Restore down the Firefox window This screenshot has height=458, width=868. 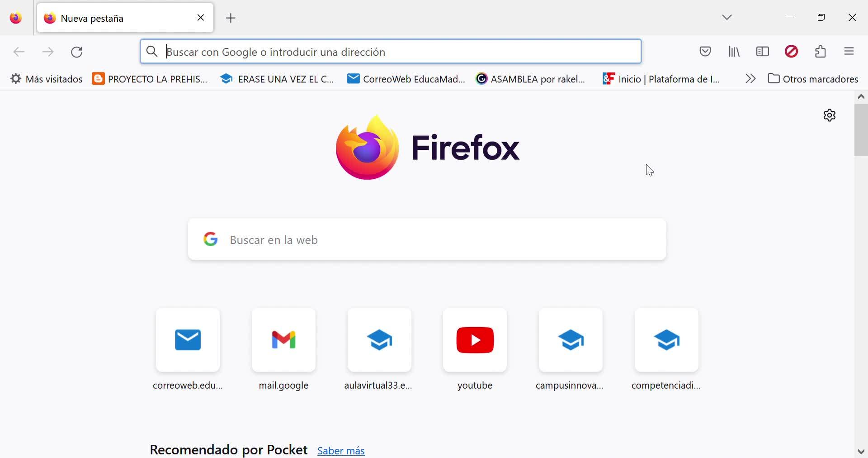pyautogui.click(x=821, y=18)
